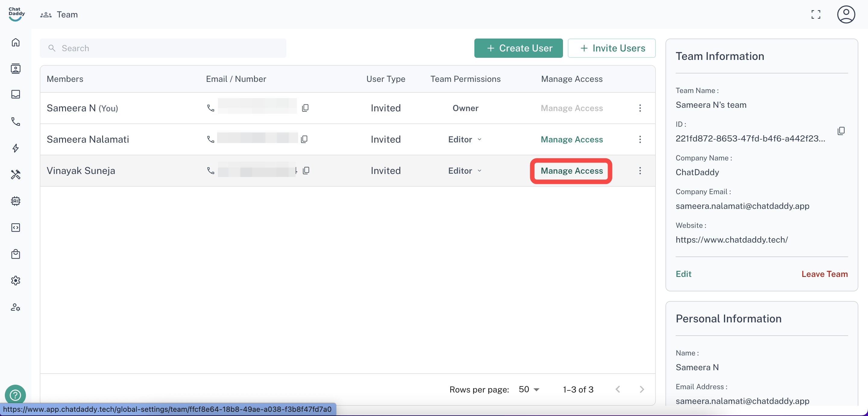
Task: Toggle fullscreen mode icon
Action: click(816, 14)
